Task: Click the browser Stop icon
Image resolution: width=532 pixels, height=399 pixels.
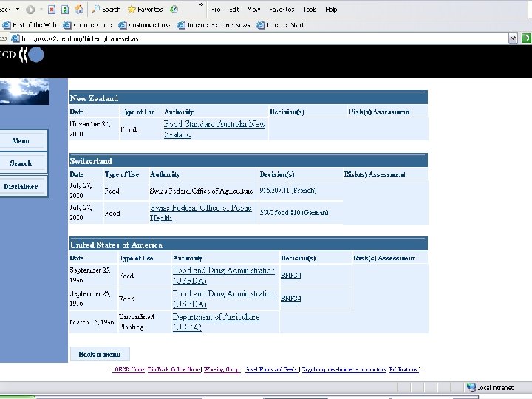Action: [x=52, y=10]
